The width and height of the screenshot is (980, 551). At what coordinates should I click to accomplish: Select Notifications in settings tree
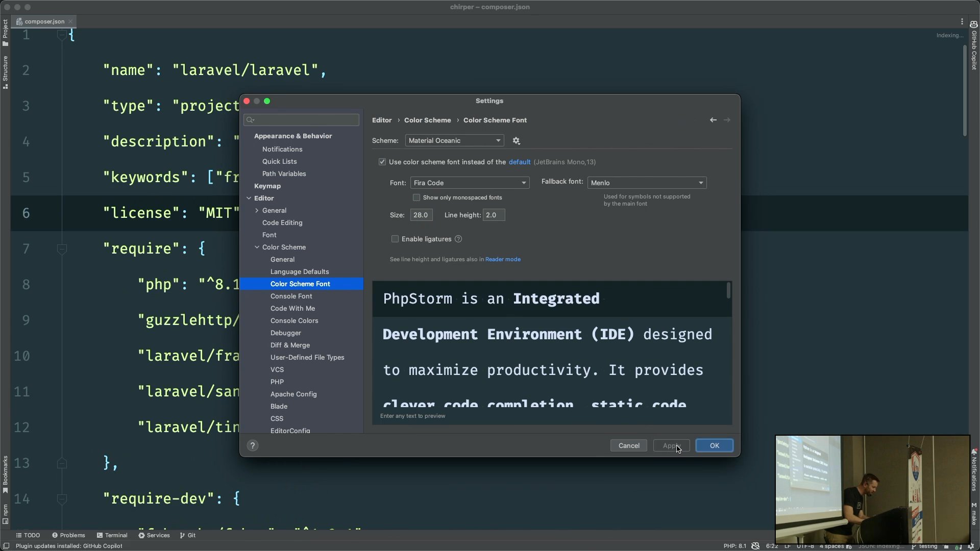[x=282, y=149]
